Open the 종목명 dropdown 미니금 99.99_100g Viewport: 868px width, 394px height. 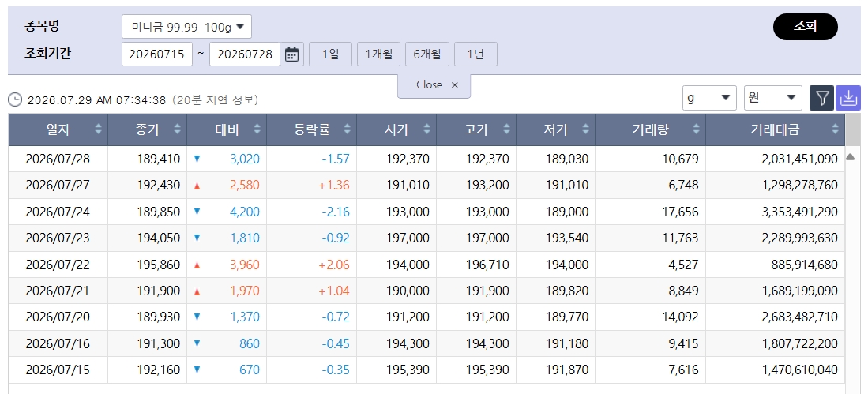click(186, 27)
